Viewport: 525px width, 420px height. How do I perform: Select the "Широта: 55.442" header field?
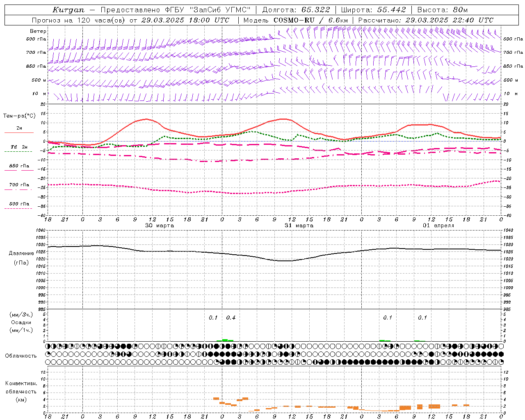(373, 10)
